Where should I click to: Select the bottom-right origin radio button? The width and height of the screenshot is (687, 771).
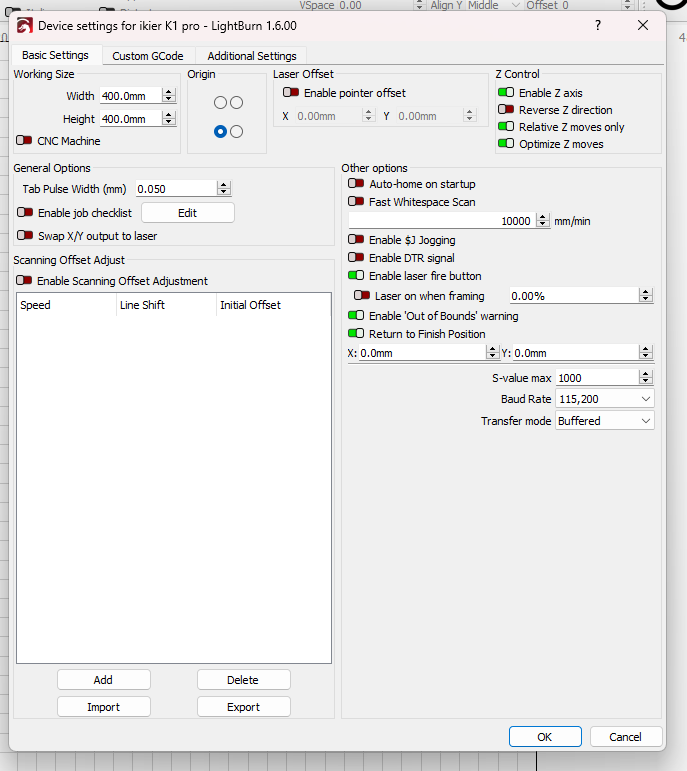237,132
